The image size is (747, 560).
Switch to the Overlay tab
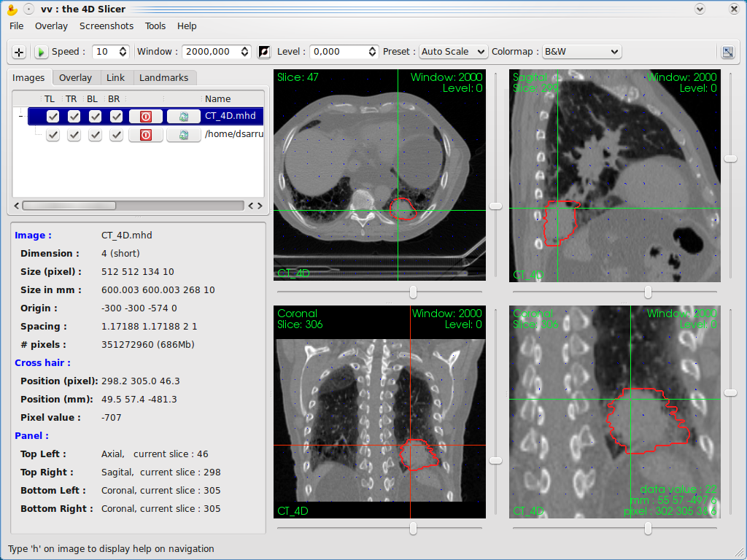[75, 77]
